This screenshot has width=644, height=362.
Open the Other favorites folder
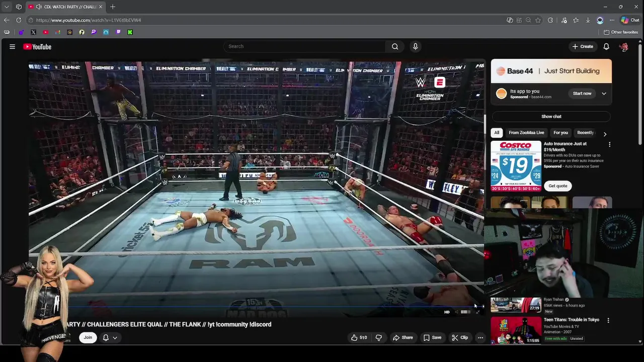coord(621,32)
